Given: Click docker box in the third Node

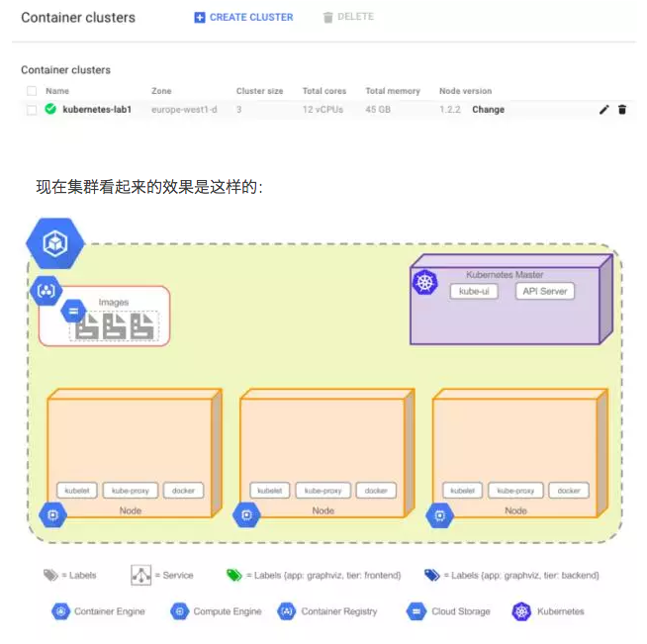Looking at the screenshot, I should pyautogui.click(x=569, y=491).
